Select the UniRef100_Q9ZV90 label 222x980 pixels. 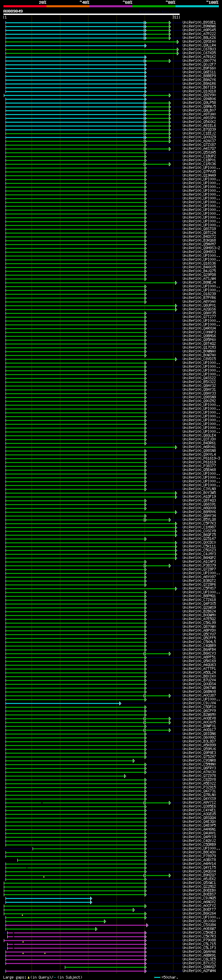click(x=199, y=95)
